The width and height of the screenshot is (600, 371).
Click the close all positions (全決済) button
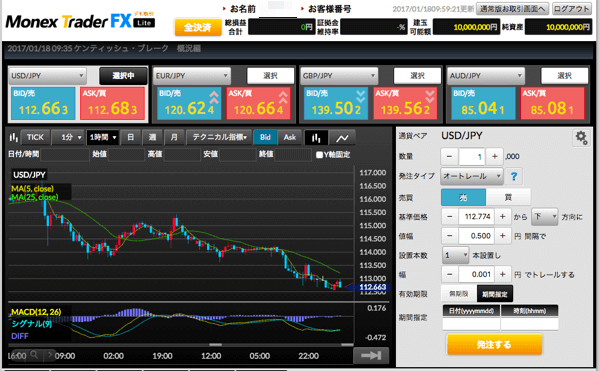pyautogui.click(x=198, y=28)
